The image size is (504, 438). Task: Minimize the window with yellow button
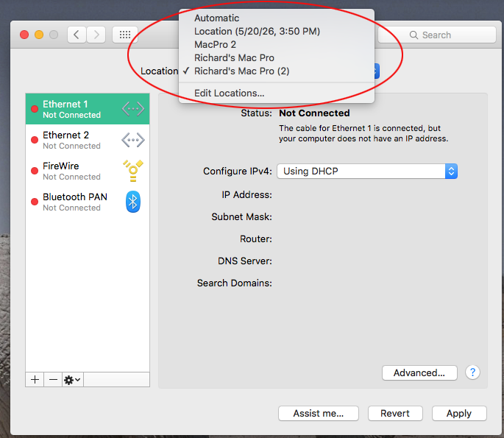tap(39, 35)
